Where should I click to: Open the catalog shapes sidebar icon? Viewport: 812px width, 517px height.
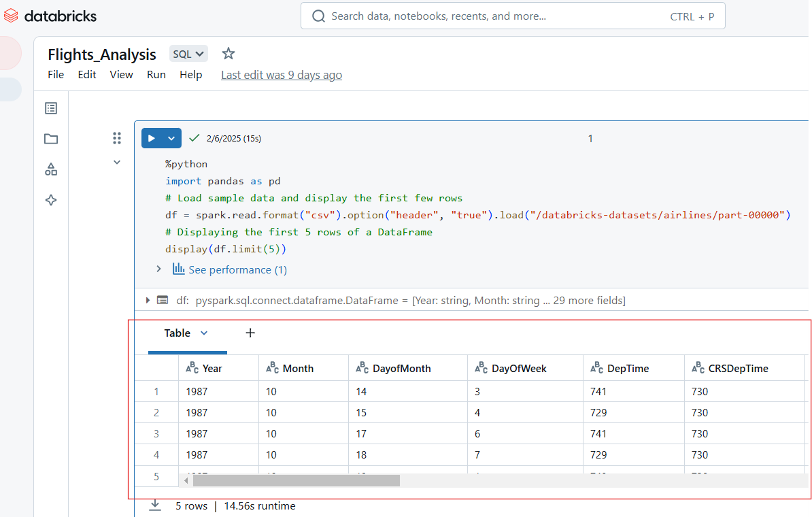coord(51,169)
